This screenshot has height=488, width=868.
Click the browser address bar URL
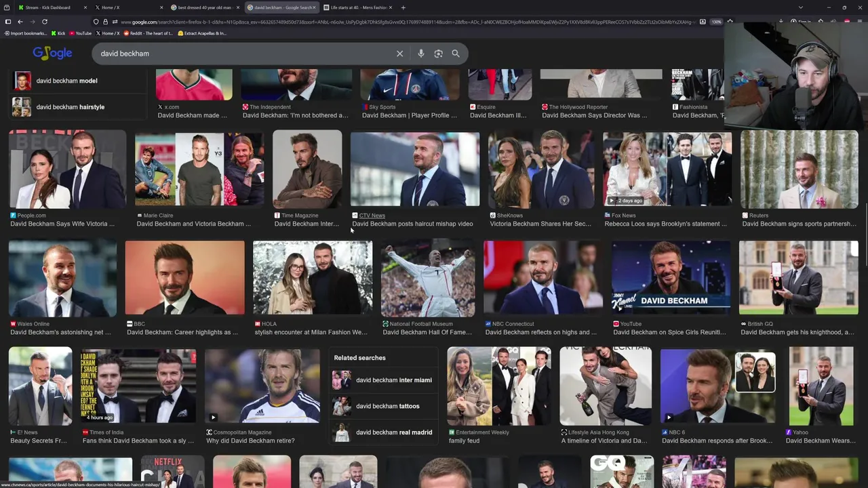(x=407, y=22)
